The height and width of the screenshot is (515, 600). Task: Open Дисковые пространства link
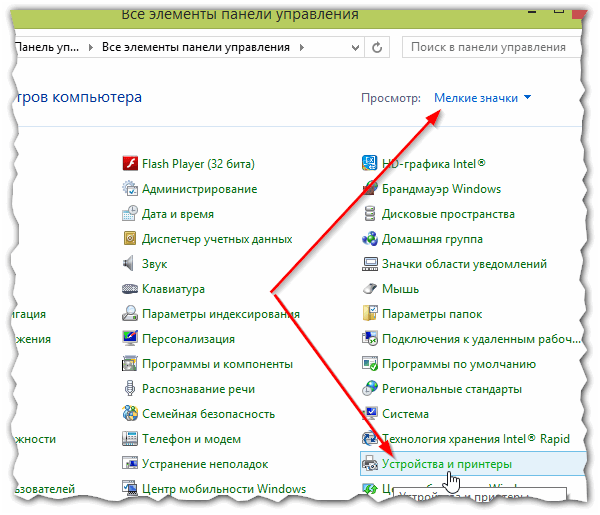click(448, 214)
